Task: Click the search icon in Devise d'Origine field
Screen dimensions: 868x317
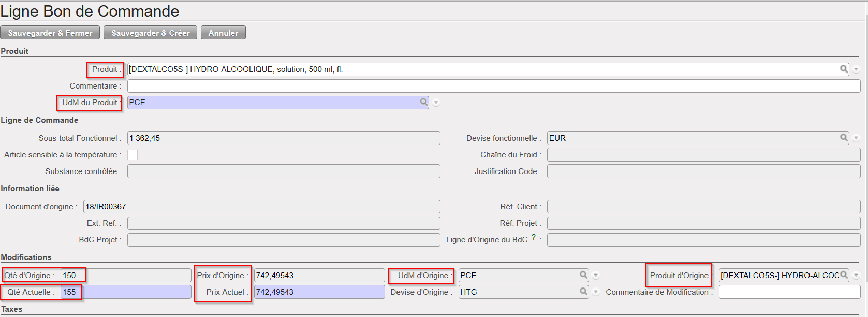Action: (583, 292)
